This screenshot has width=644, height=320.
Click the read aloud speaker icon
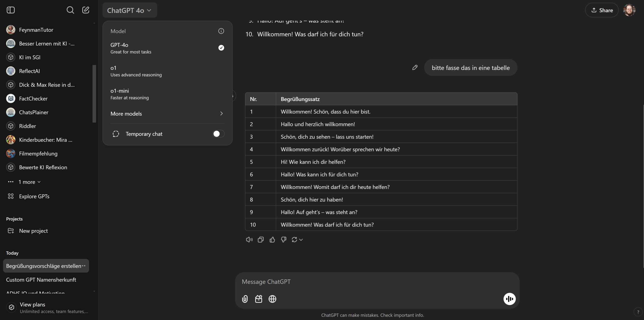click(x=249, y=239)
